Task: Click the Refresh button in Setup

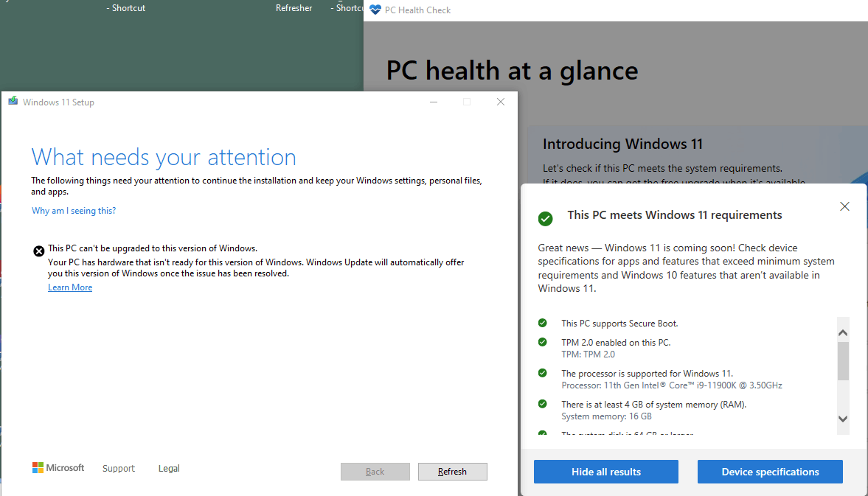Action: pos(452,472)
